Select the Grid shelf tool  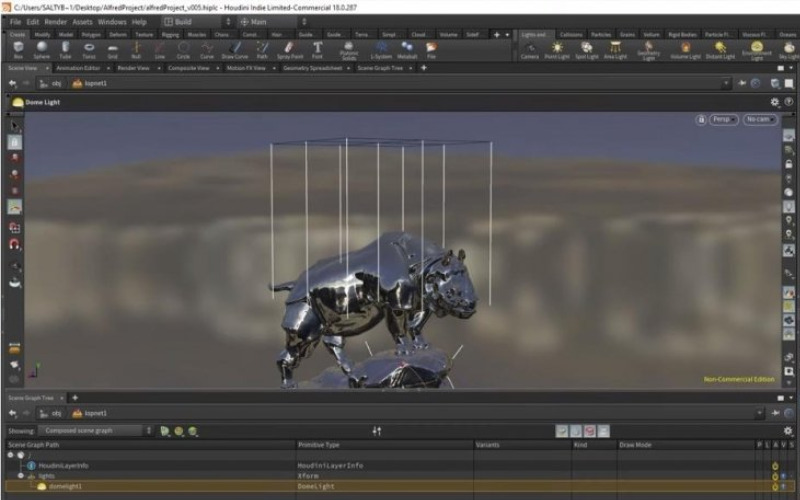click(x=112, y=50)
